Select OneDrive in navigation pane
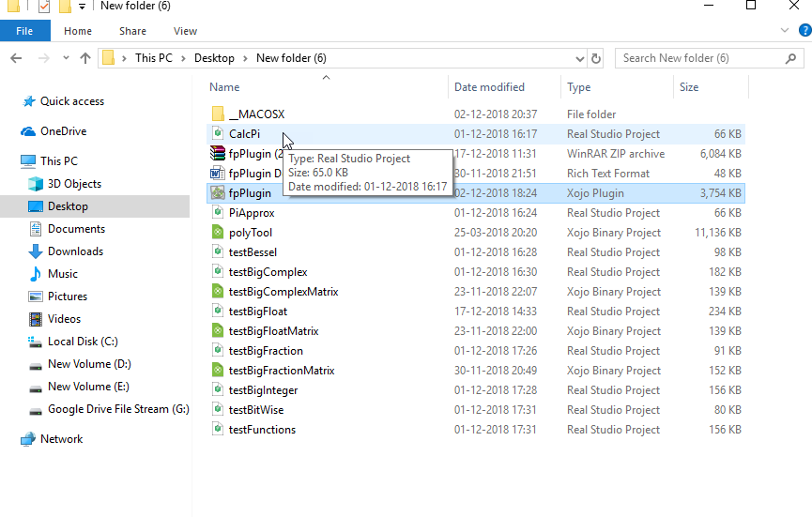Screen dimensions: 812x517 coord(63,131)
